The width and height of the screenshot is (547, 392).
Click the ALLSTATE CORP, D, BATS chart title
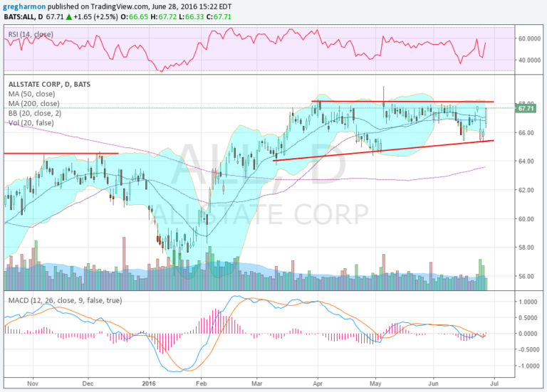coord(48,84)
